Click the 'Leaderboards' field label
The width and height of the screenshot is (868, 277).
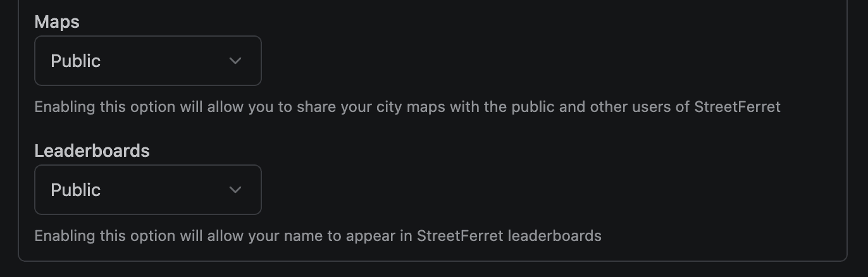pos(92,151)
